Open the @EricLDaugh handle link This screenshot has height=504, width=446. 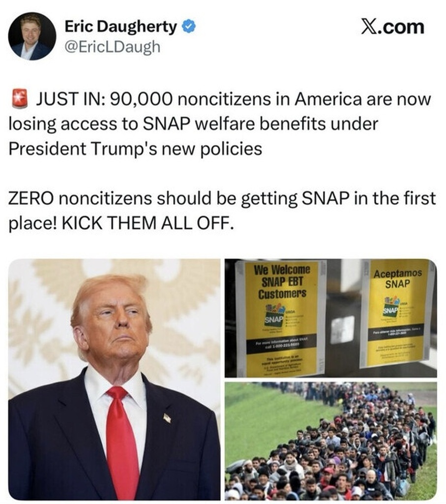click(113, 47)
